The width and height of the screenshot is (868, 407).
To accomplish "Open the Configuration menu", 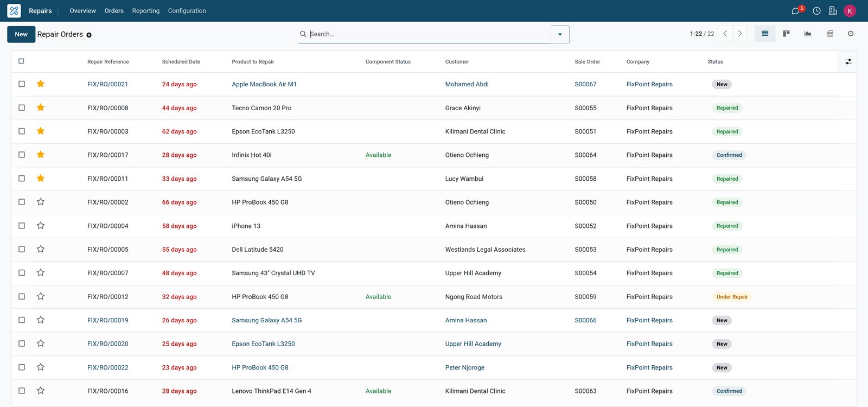I will tap(187, 11).
